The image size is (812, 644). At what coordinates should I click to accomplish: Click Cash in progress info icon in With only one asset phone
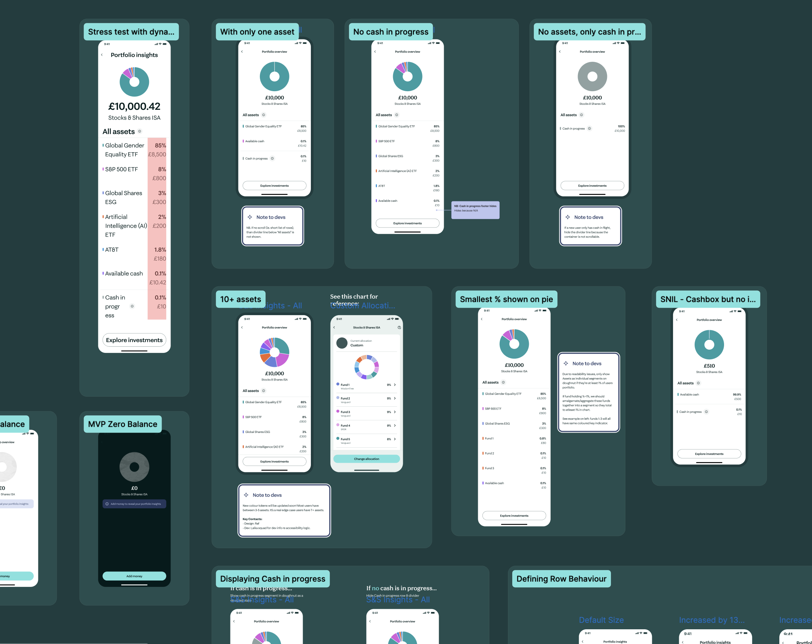pos(272,159)
